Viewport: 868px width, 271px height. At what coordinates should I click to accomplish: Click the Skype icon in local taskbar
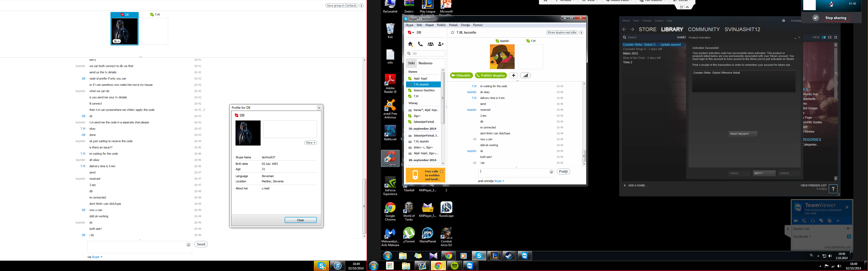321,266
